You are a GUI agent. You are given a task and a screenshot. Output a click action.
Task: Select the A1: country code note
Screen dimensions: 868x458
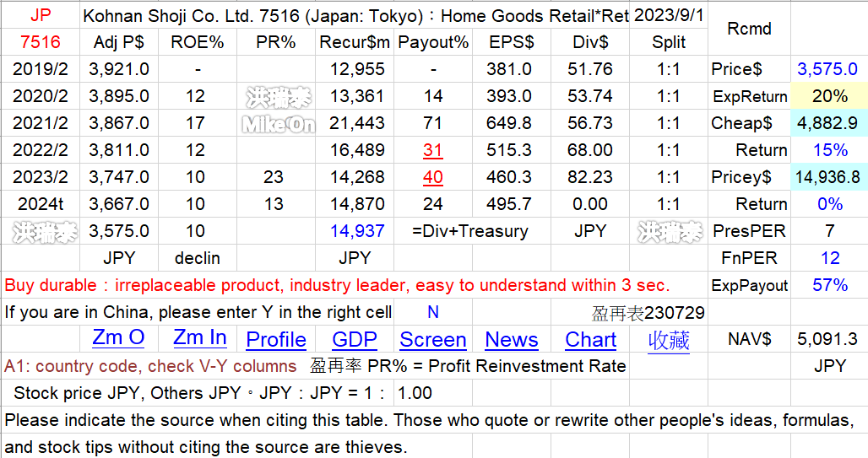click(150, 366)
